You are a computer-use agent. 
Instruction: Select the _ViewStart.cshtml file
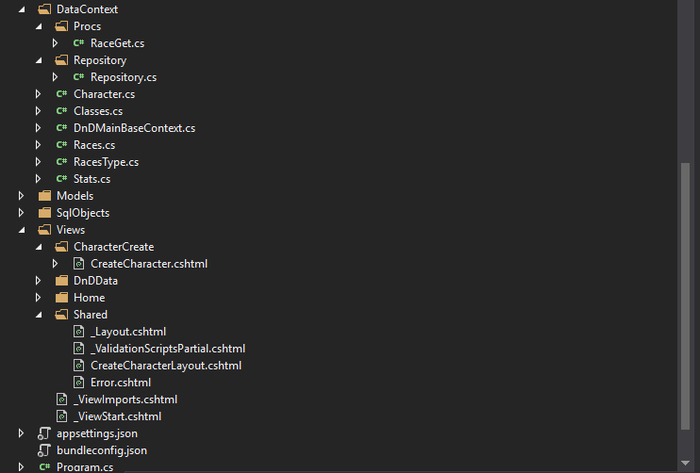[117, 416]
